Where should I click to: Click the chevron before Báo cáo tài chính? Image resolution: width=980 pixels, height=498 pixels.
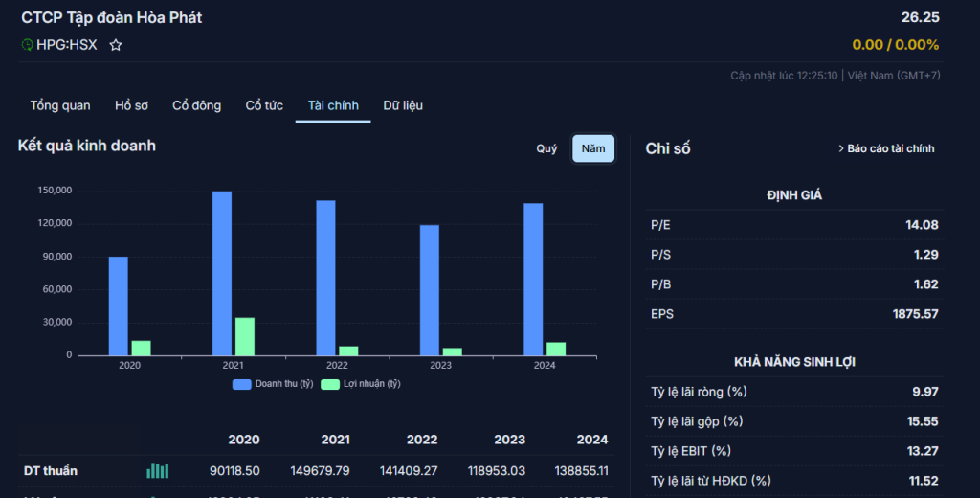pos(840,148)
